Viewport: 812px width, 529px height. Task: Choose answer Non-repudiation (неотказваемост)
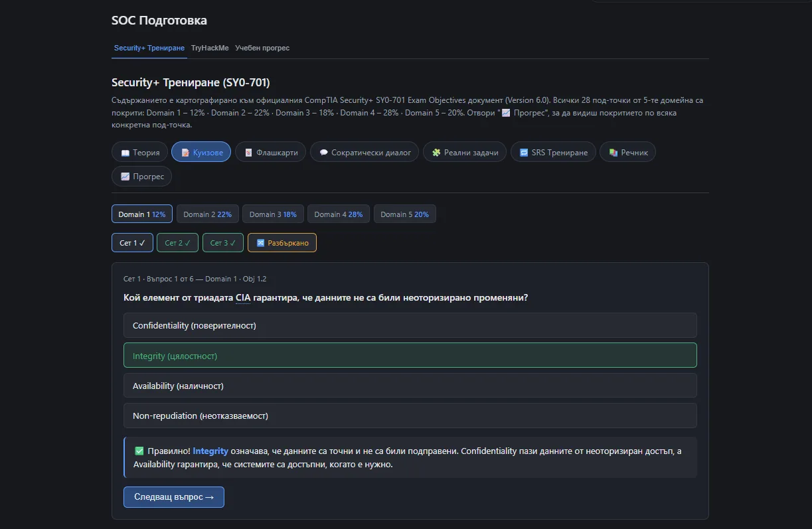(410, 416)
